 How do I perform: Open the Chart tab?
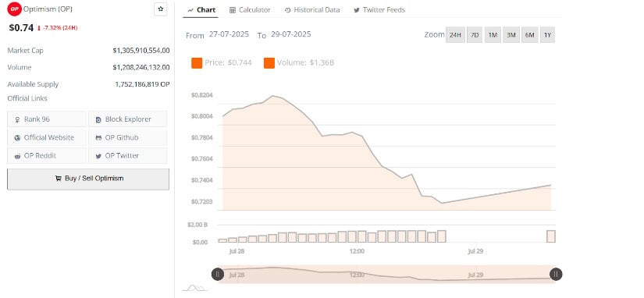[x=201, y=10]
